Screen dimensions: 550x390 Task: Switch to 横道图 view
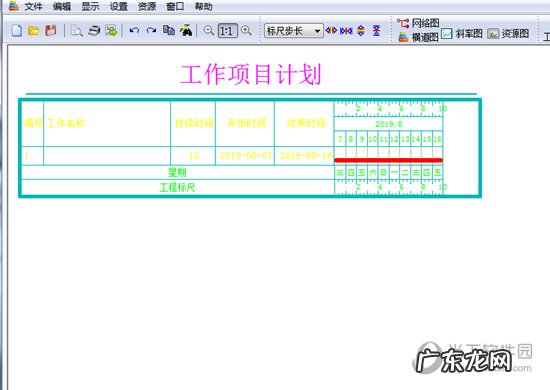pos(418,37)
